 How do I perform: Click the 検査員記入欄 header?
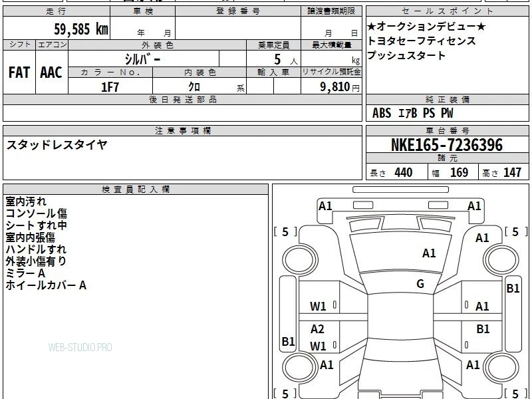click(136, 190)
